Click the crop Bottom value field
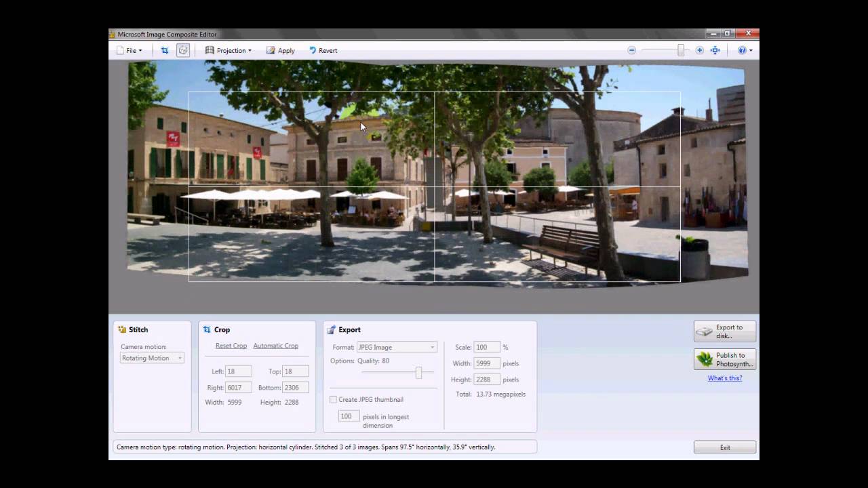The width and height of the screenshot is (868, 488). coord(296,387)
